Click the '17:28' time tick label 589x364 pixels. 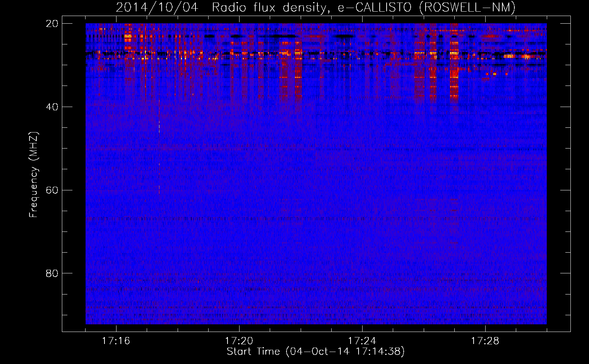coord(485,341)
